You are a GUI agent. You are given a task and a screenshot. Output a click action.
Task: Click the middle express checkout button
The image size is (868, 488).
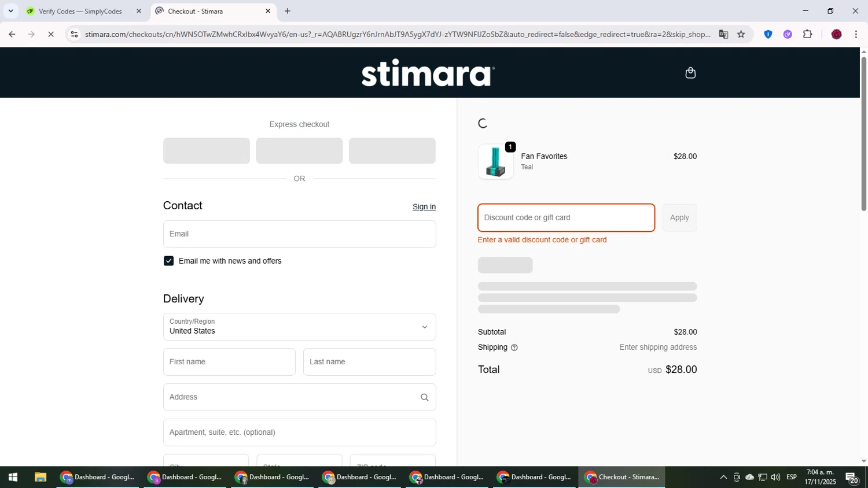299,150
